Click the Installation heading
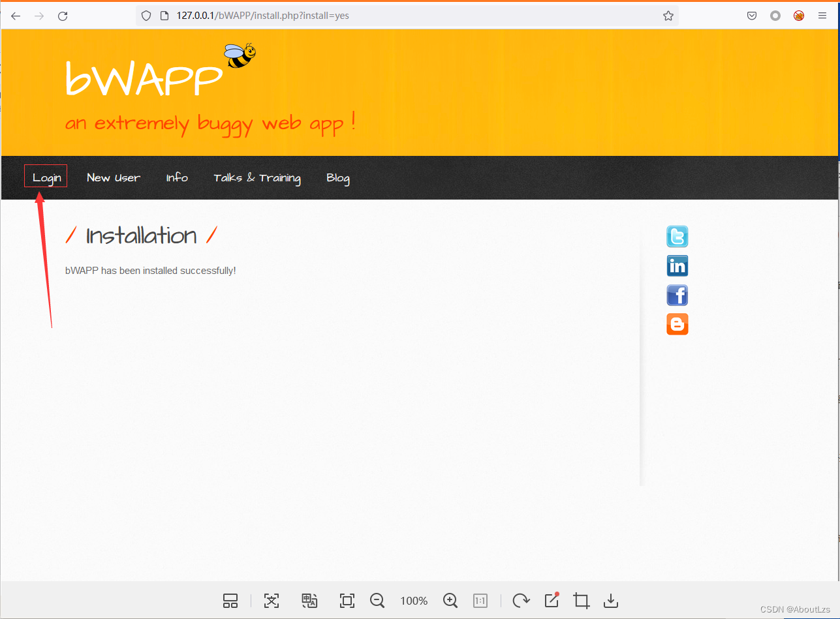The image size is (840, 619). click(142, 235)
